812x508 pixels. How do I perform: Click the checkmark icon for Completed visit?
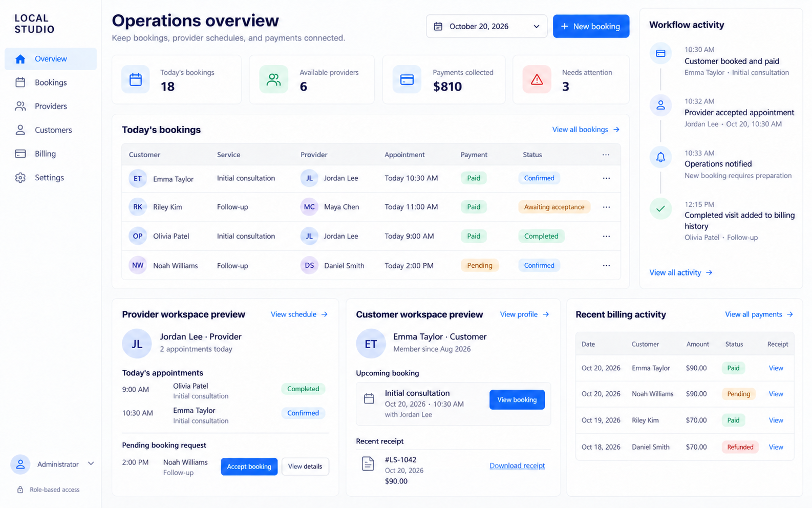660,208
